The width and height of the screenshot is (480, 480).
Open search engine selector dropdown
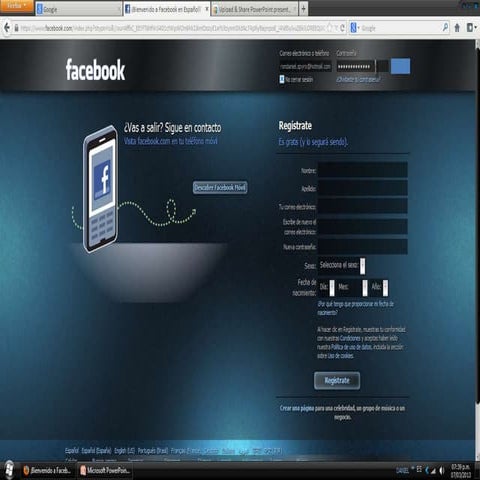click(x=355, y=28)
